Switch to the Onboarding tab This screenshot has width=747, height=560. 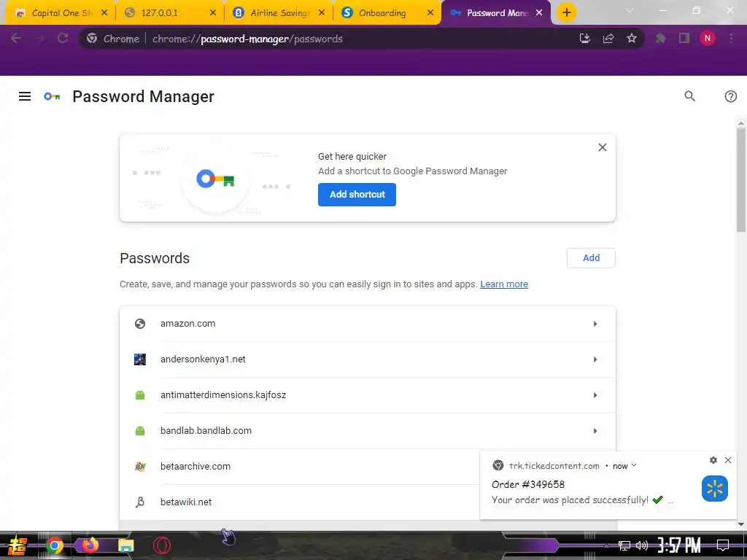coord(387,13)
